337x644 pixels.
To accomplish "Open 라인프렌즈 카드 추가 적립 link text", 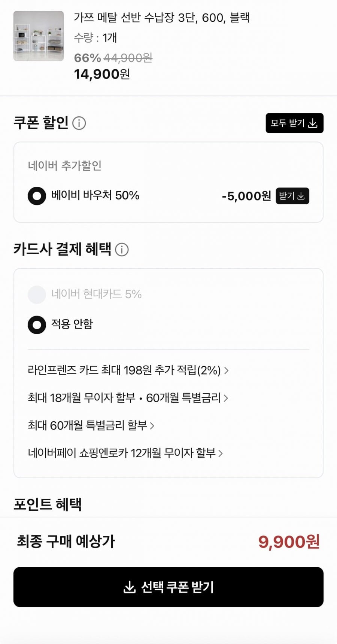I will click(124, 370).
